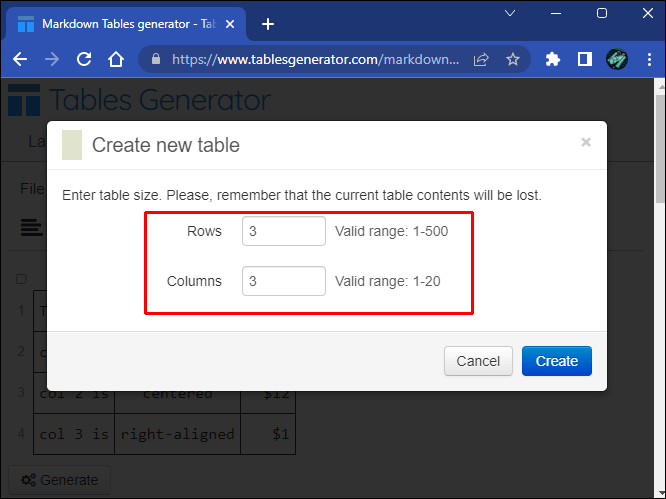Viewport: 666px width, 499px height.
Task: Open the Chrome three-dot menu
Action: (x=647, y=59)
